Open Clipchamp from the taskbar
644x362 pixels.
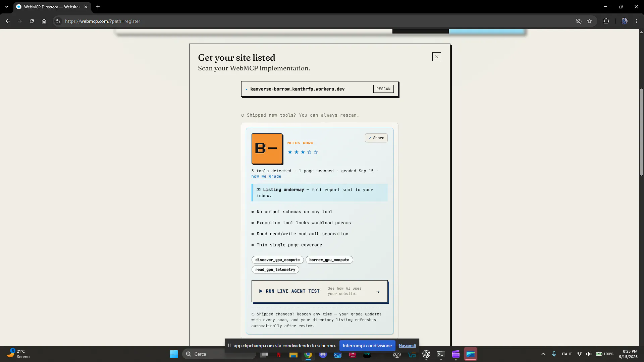tap(456, 354)
